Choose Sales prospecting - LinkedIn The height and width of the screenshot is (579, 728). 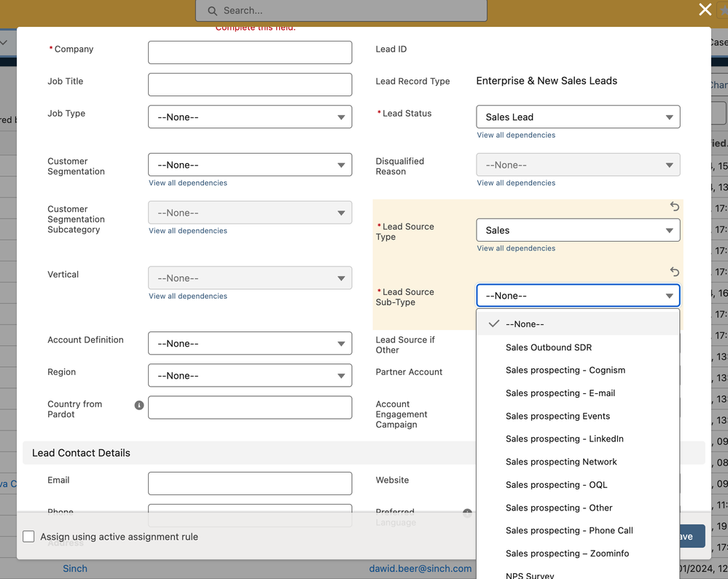[578, 439]
